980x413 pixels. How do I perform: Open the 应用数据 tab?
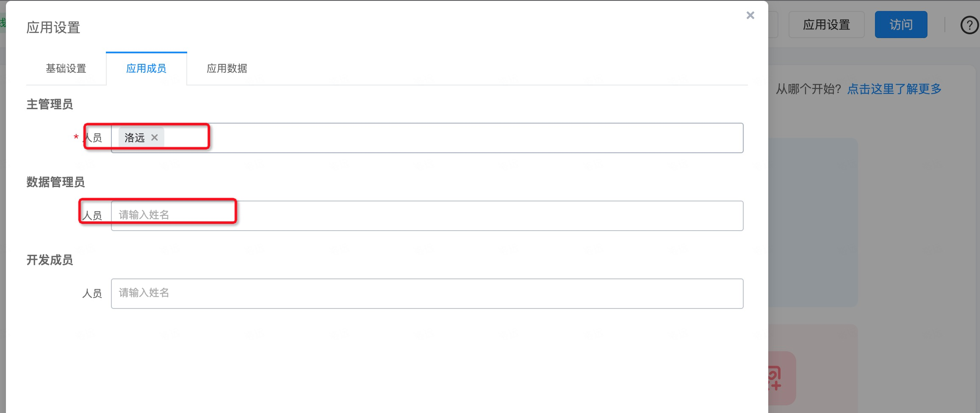tap(227, 69)
